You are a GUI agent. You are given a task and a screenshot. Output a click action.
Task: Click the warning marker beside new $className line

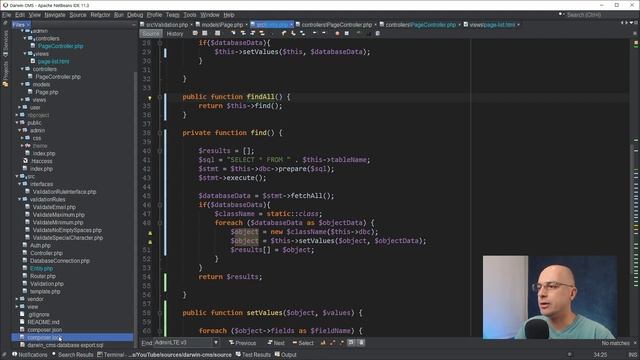(150, 233)
